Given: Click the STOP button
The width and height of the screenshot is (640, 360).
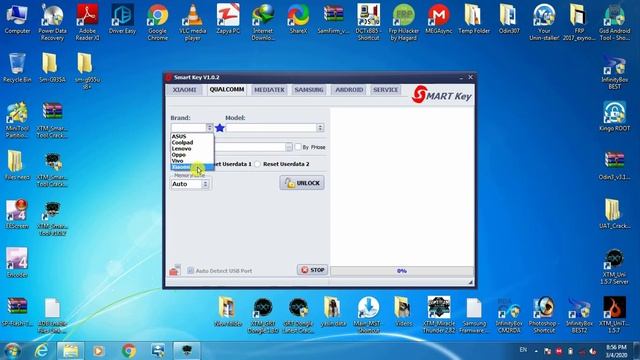Looking at the screenshot, I should pyautogui.click(x=312, y=270).
